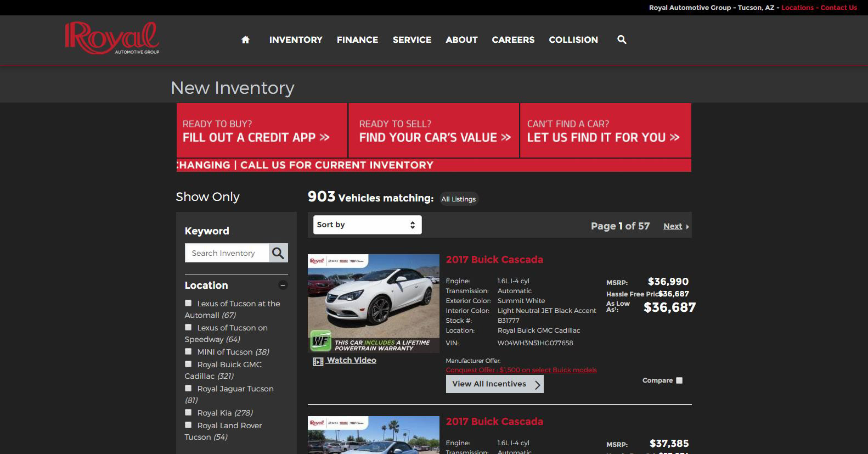Open the Collision menu
This screenshot has width=868, height=454.
pyautogui.click(x=573, y=40)
